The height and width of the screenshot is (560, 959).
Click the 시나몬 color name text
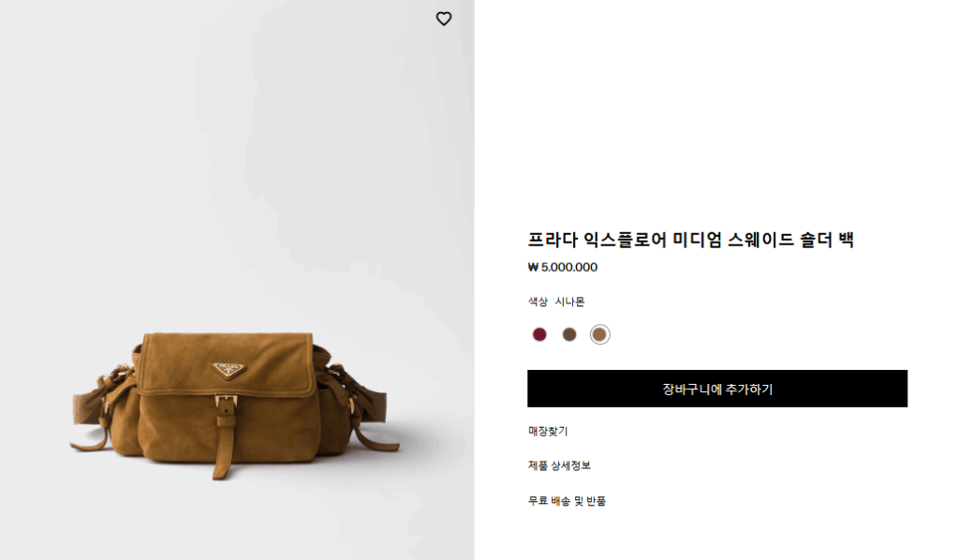569,302
